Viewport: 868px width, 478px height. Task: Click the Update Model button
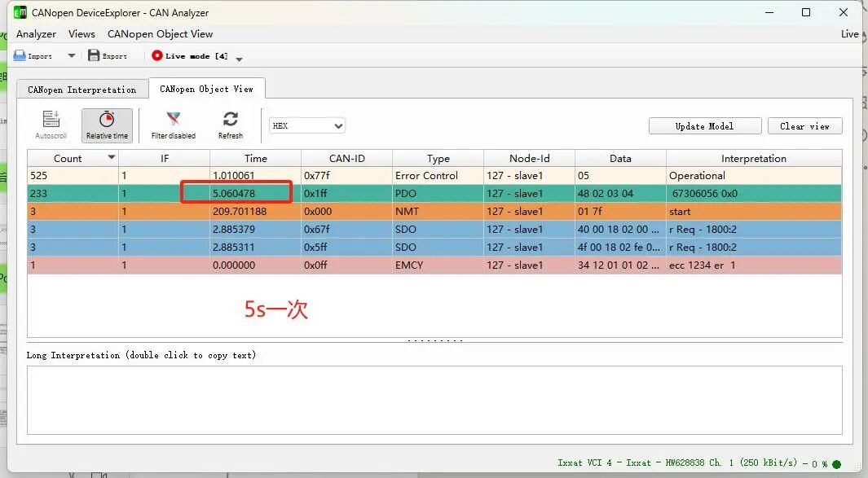click(x=705, y=126)
